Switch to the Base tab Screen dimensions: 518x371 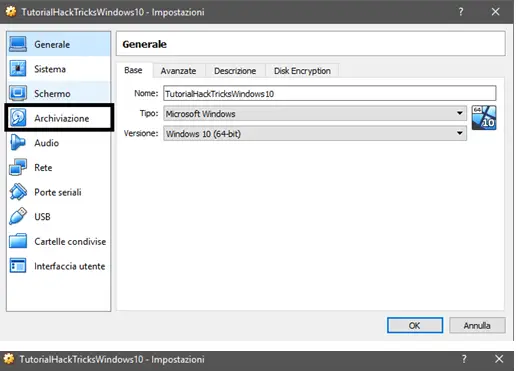pos(133,70)
